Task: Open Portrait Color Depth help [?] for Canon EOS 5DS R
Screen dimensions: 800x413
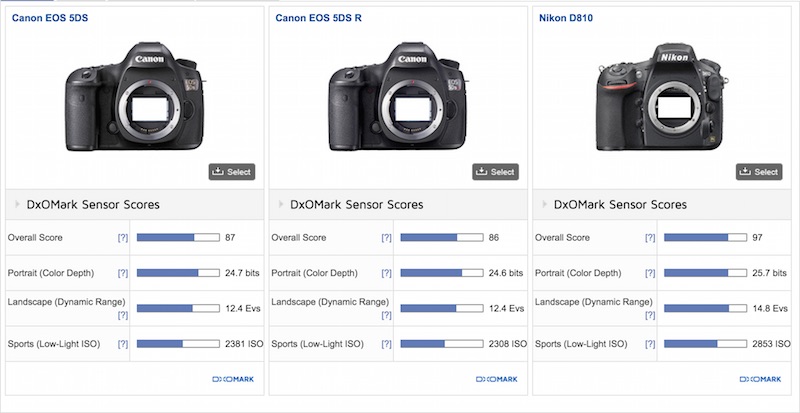Action: (387, 273)
